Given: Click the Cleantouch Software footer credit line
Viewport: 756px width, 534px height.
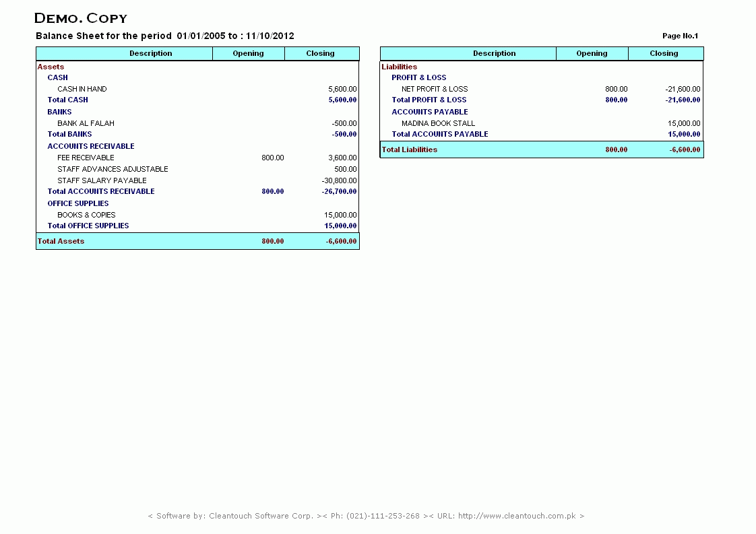Looking at the screenshot, I should tap(366, 516).
